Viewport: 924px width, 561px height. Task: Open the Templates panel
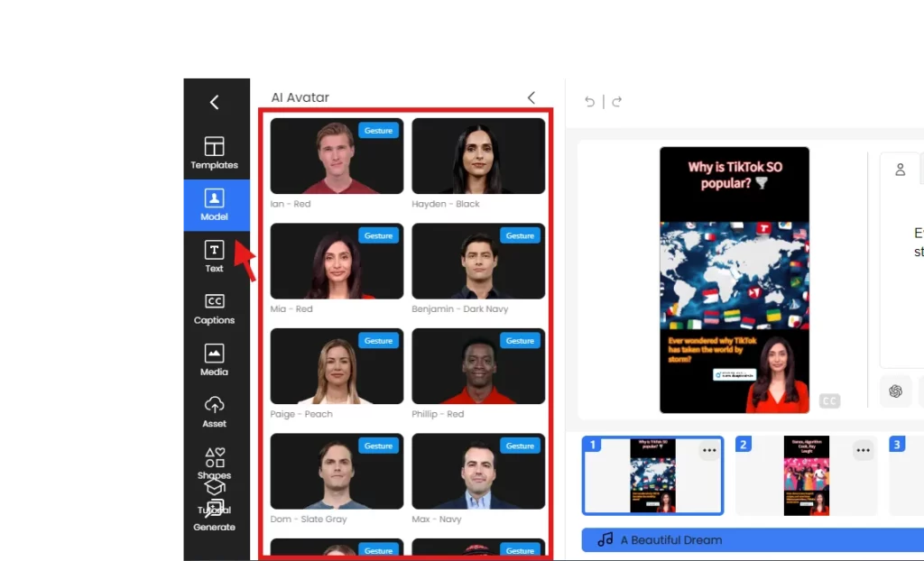click(214, 153)
